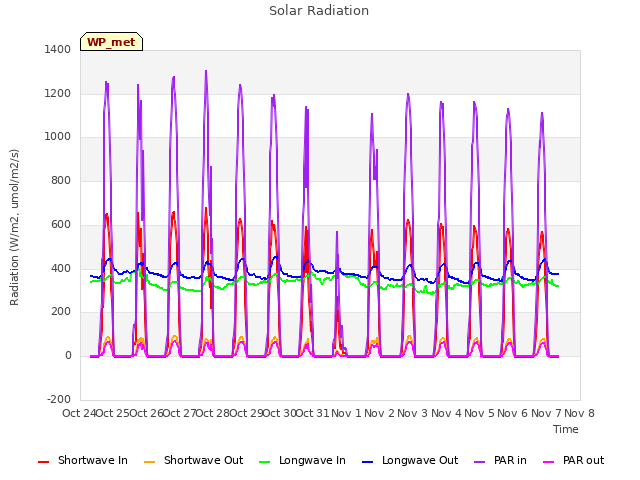Image resolution: width=640 pixels, height=480 pixels.
Task: Click the Oct 31 x-axis tick label
Action: (312, 413)
